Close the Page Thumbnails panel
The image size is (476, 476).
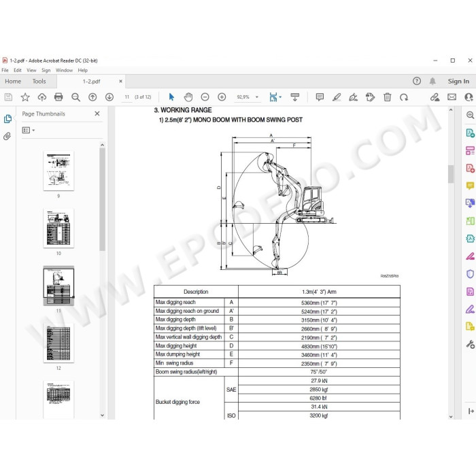pyautogui.click(x=97, y=114)
